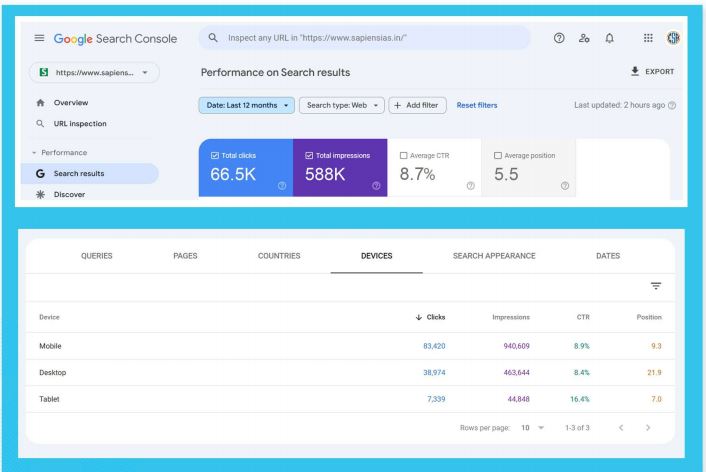Switch to the Queries tab

pos(97,256)
